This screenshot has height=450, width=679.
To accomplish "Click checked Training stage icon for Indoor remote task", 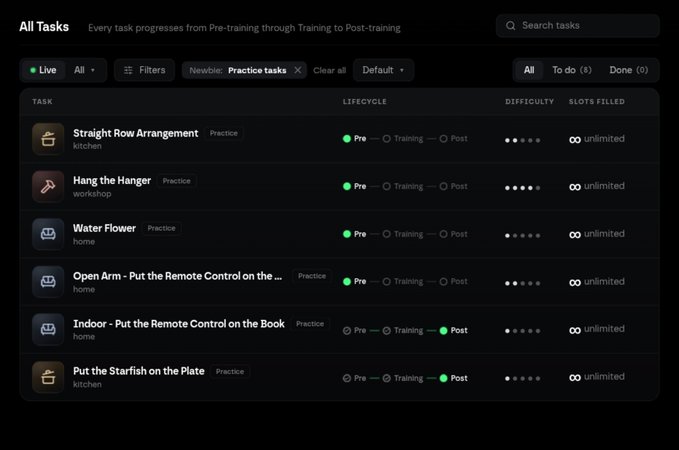I will pyautogui.click(x=386, y=330).
